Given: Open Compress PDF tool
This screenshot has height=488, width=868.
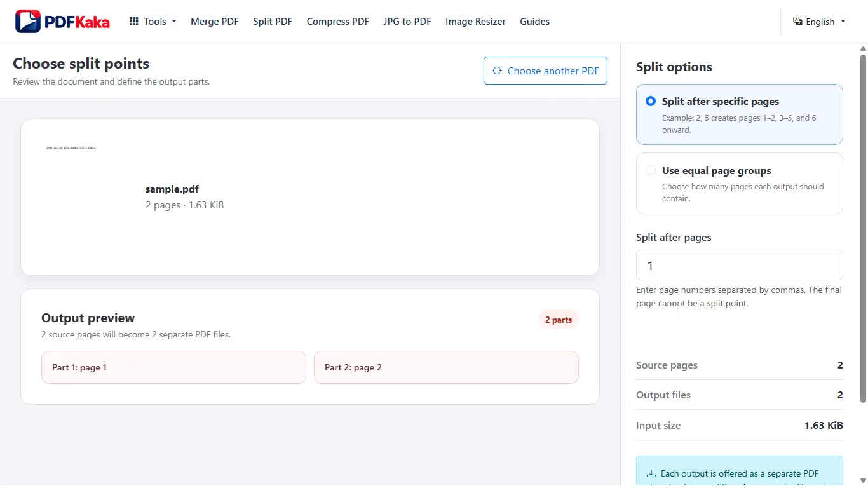Looking at the screenshot, I should pos(337,22).
